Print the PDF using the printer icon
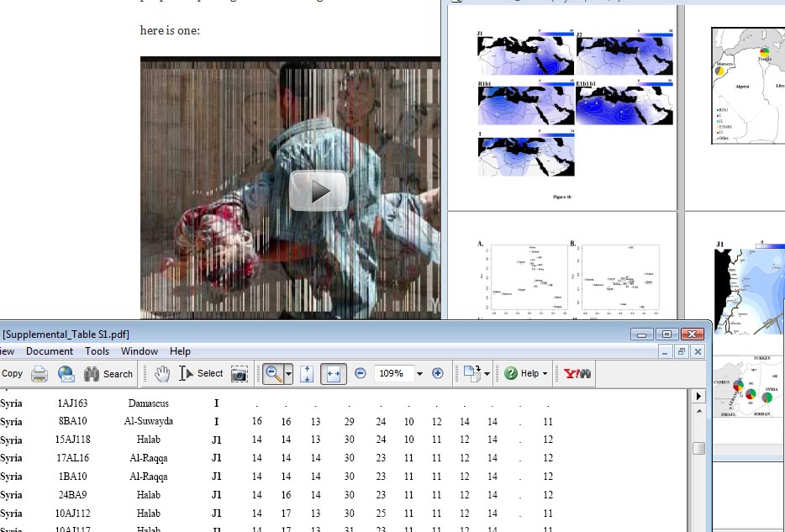Image resolution: width=785 pixels, height=532 pixels. click(x=40, y=374)
